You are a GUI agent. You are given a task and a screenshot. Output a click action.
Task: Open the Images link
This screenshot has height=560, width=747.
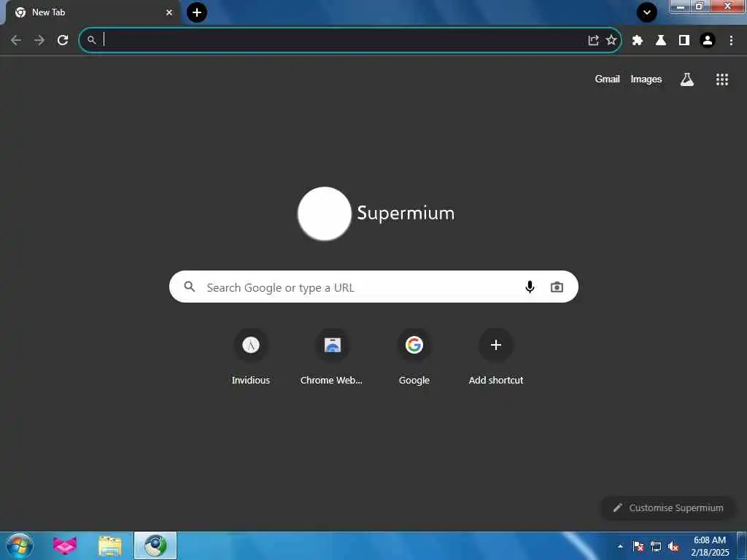click(x=646, y=79)
